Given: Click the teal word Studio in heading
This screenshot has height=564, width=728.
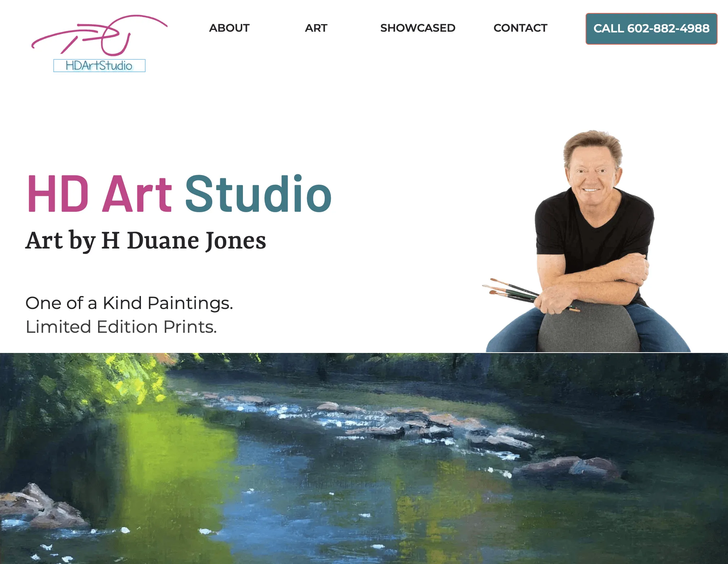Looking at the screenshot, I should pyautogui.click(x=258, y=194).
